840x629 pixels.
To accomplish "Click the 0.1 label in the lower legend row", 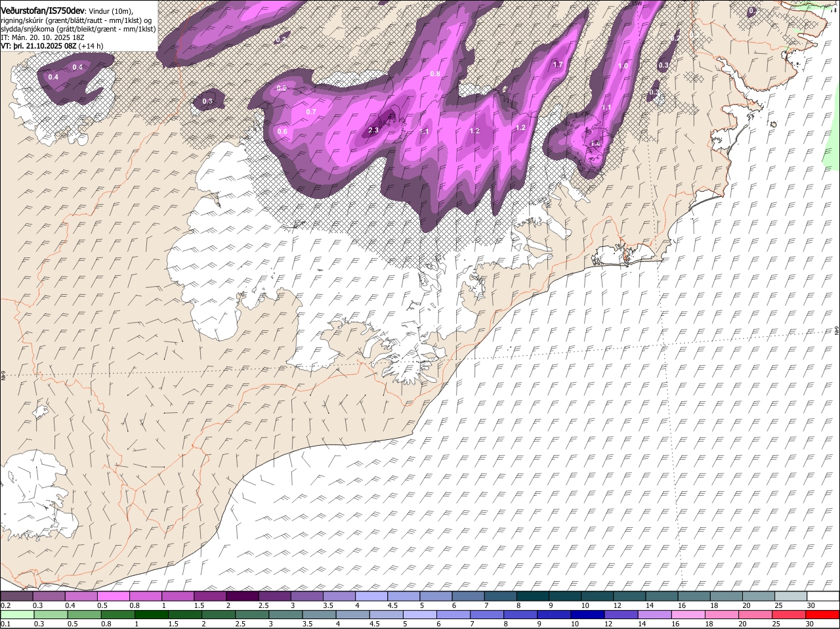I will click(6, 624).
